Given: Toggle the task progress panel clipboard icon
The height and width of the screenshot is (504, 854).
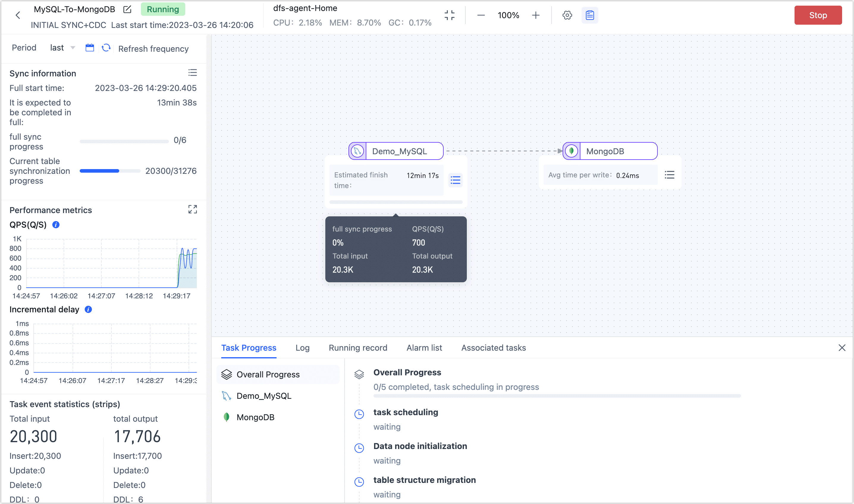Looking at the screenshot, I should [x=590, y=15].
